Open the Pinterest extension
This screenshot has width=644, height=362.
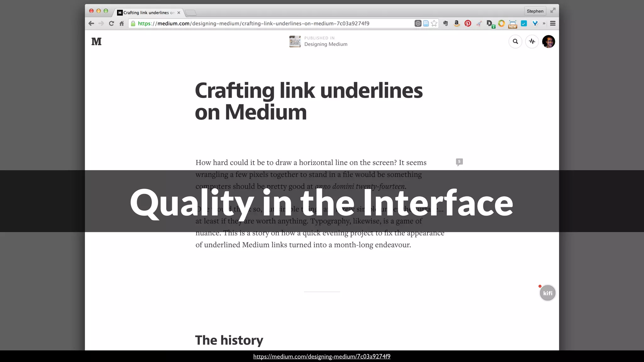pos(468,23)
